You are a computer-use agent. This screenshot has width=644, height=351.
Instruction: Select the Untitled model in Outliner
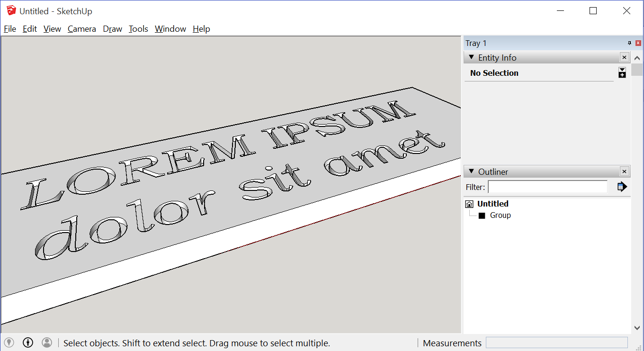pos(492,204)
